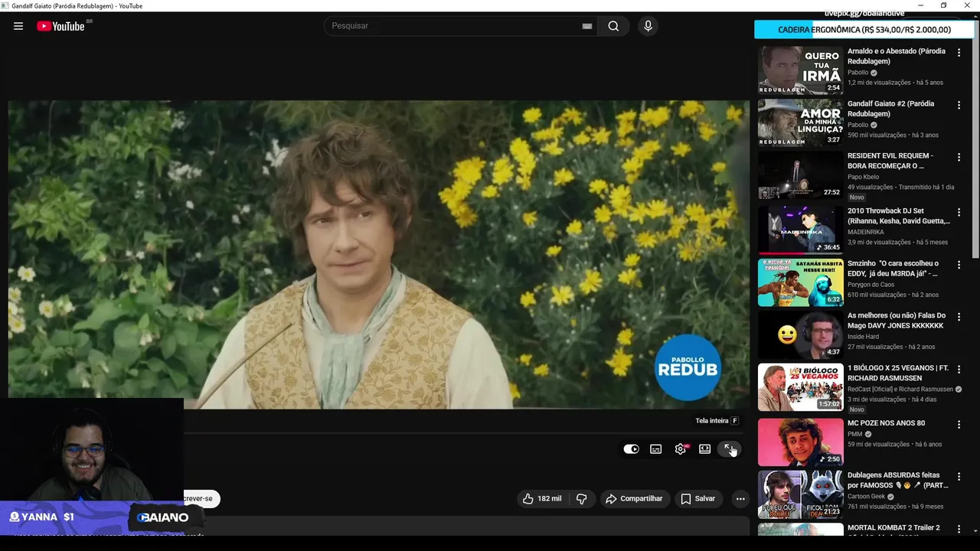This screenshot has width=980, height=551.
Task: Click the 'Novo' badge under Resident Evil video
Action: pos(856,197)
